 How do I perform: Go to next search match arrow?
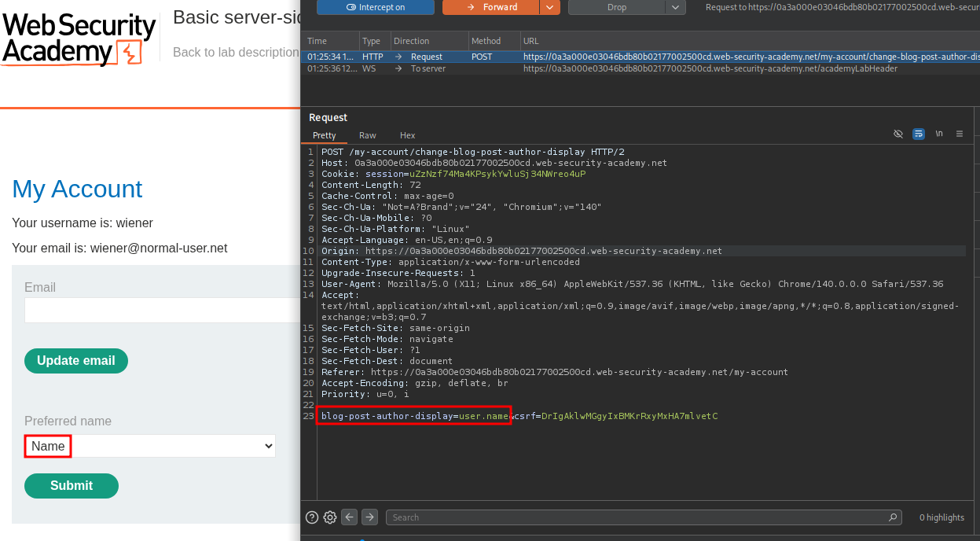pos(369,517)
